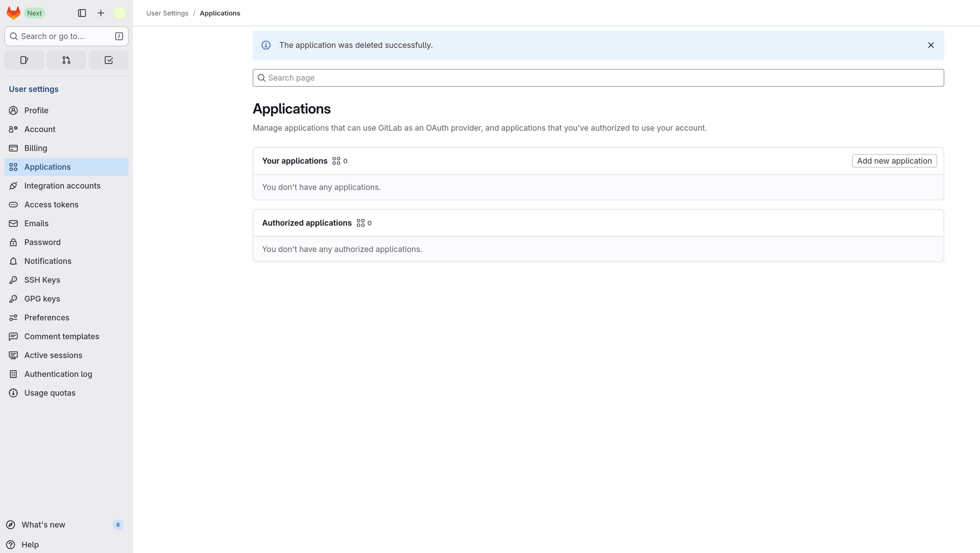Open the What's new compass icon
This screenshot has width=980, height=553.
[10, 524]
